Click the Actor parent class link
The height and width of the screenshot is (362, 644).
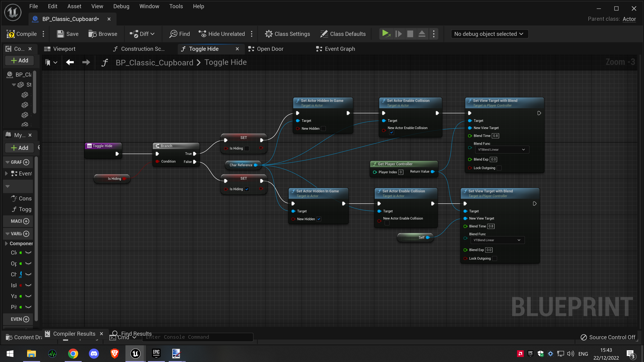tap(629, 19)
